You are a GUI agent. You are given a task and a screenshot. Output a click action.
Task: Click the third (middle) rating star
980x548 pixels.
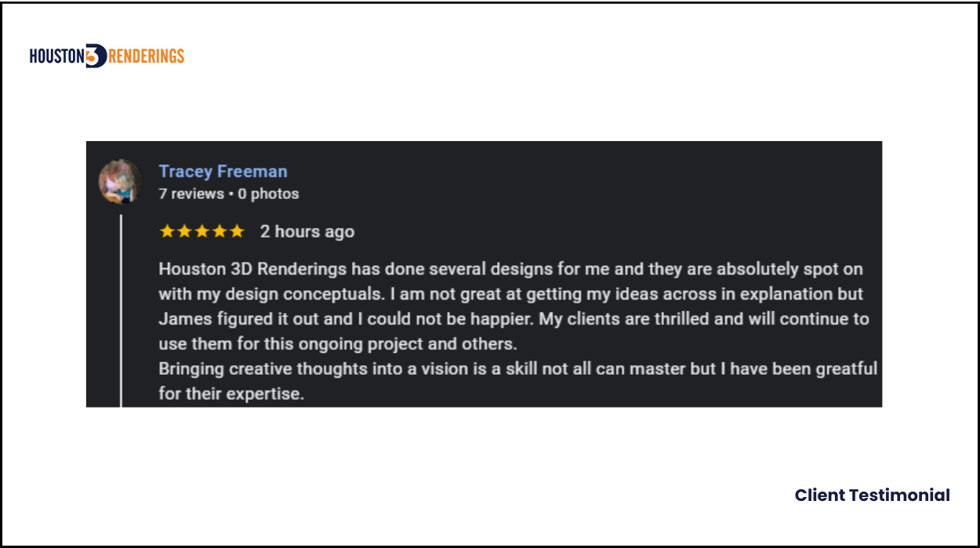point(201,231)
